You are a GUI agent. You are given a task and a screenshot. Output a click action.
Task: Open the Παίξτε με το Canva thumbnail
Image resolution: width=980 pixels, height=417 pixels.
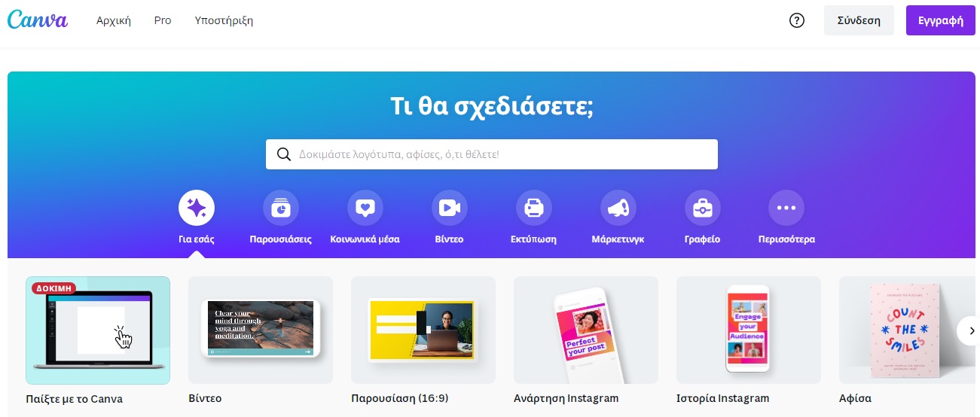pyautogui.click(x=98, y=330)
